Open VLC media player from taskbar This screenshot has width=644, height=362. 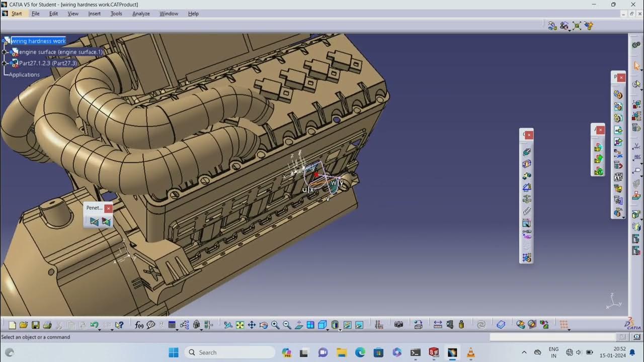click(470, 352)
